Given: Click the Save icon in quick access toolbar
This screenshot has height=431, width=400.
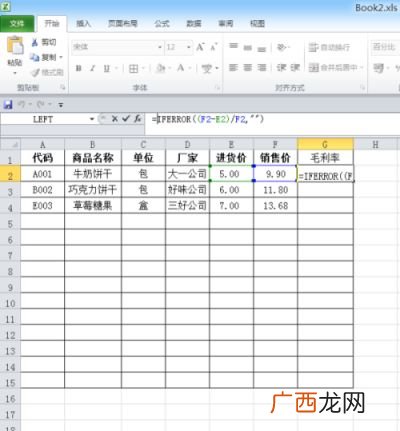Looking at the screenshot, I should (x=8, y=105).
